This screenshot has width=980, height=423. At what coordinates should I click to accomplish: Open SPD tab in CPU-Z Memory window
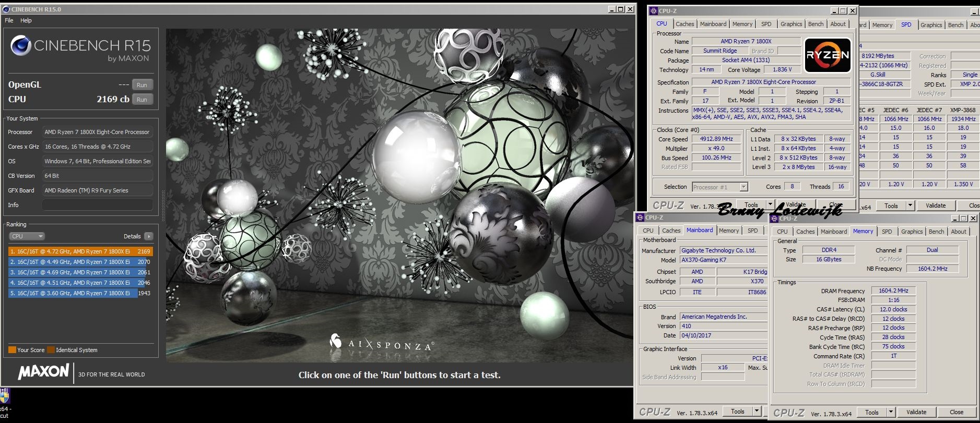(887, 232)
